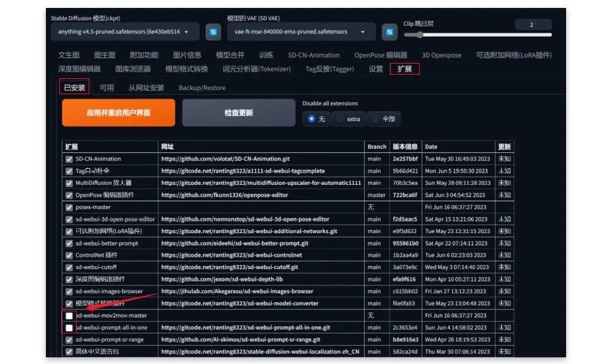Check the sd-webui-prompt-all-in-one extension
Viewport: 612px width, 364px height.
tap(69, 328)
